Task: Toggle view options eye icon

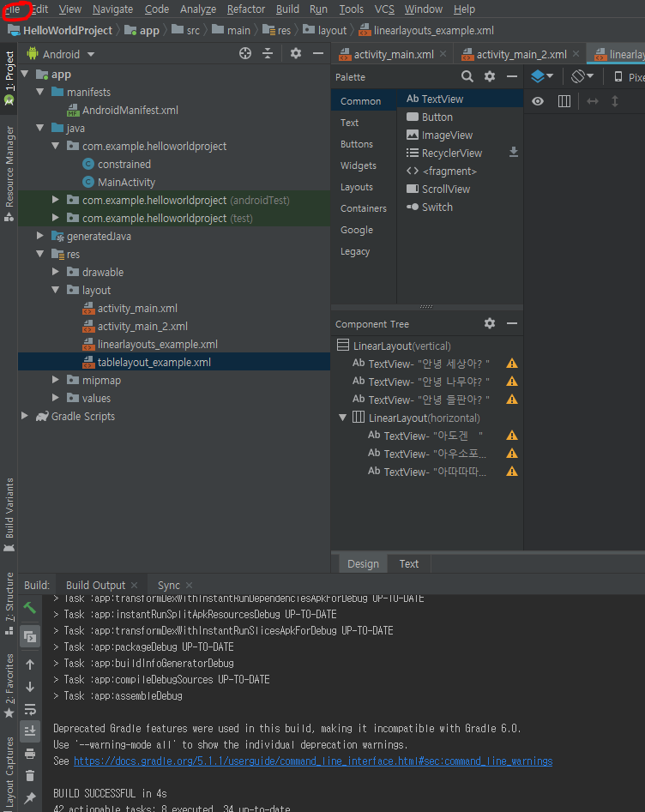Action: [538, 101]
